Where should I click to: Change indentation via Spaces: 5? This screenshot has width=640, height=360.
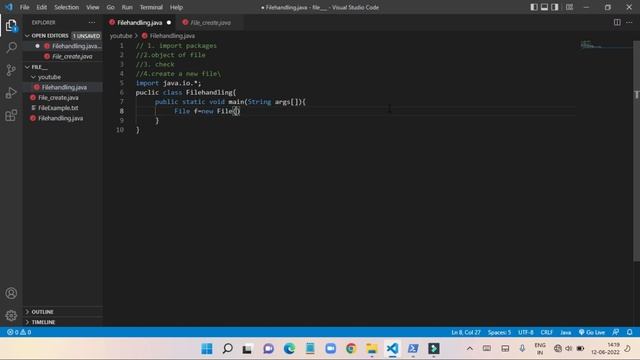(x=499, y=332)
